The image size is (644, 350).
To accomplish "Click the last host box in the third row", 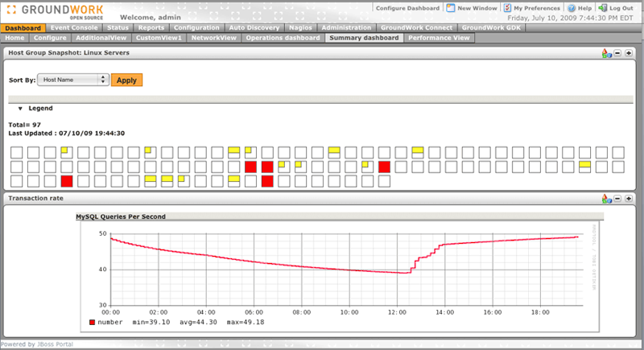I will click(384, 181).
